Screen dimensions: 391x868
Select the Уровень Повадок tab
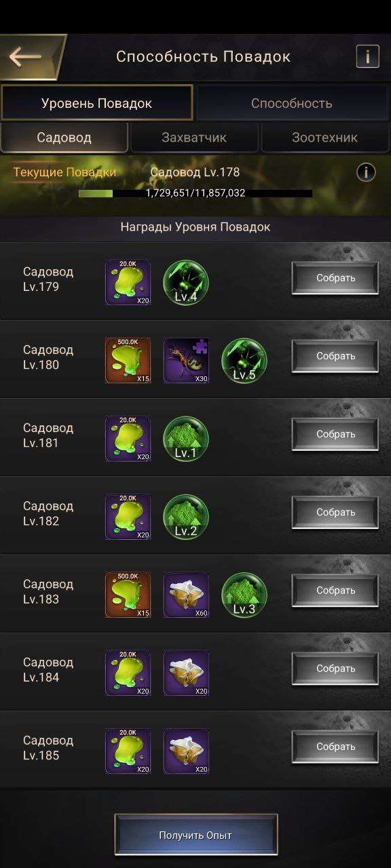(96, 103)
